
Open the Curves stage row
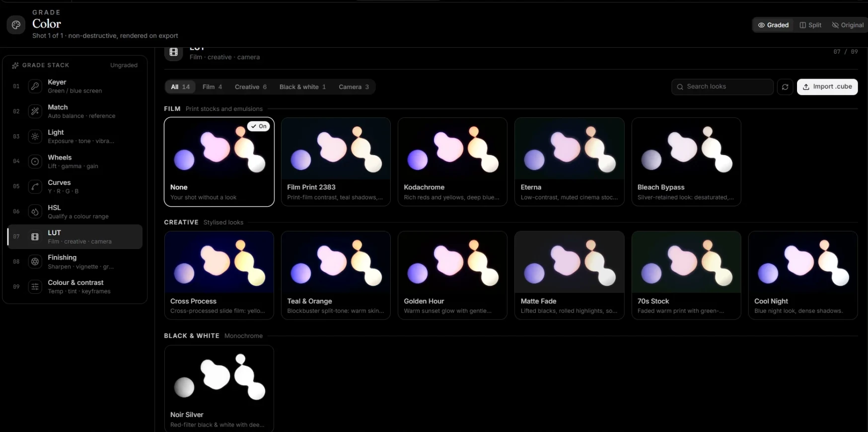coord(75,186)
